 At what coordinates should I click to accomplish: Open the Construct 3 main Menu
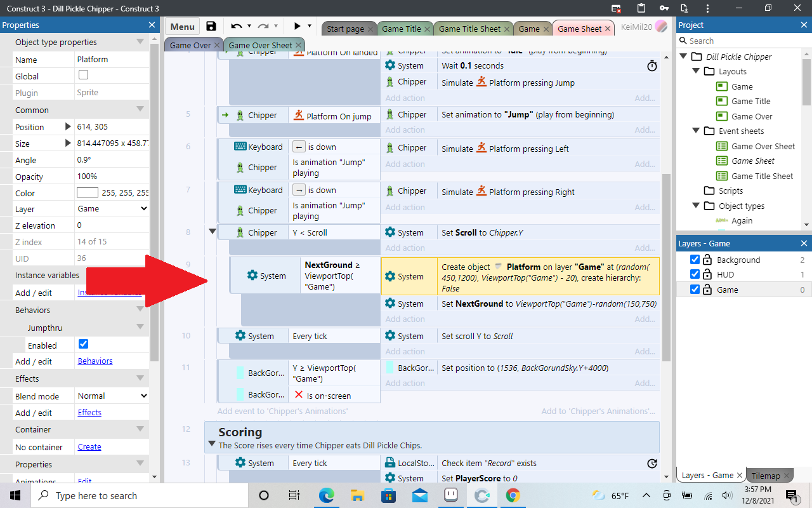click(x=182, y=27)
